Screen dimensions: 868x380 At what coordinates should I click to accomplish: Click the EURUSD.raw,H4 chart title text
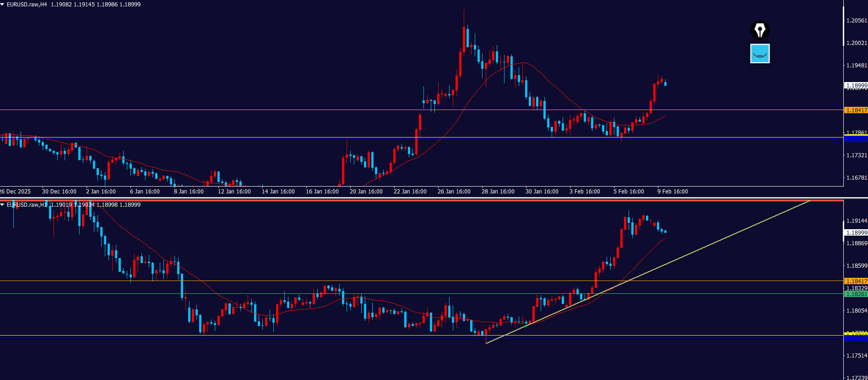click(27, 5)
